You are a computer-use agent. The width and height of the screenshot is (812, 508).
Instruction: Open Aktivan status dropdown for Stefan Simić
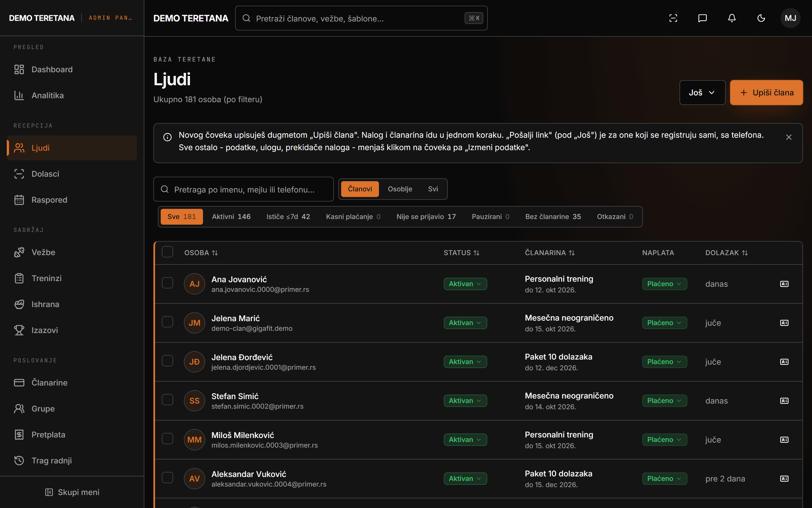point(465,401)
